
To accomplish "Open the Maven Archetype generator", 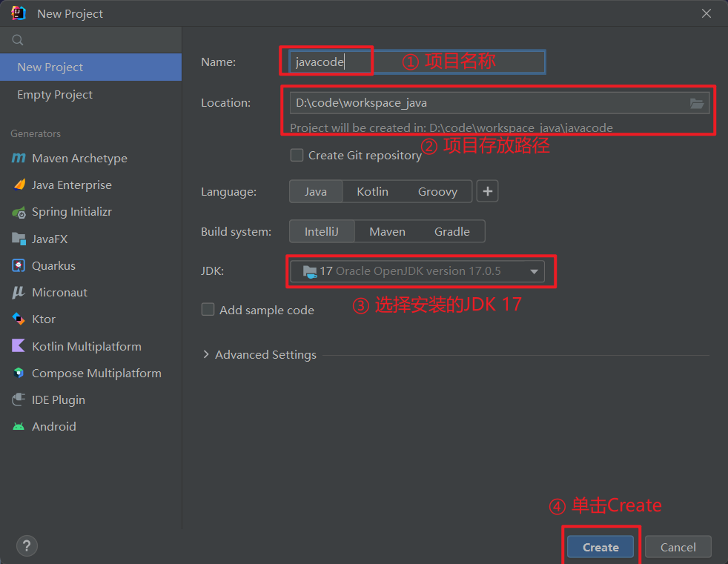I will point(91,159).
